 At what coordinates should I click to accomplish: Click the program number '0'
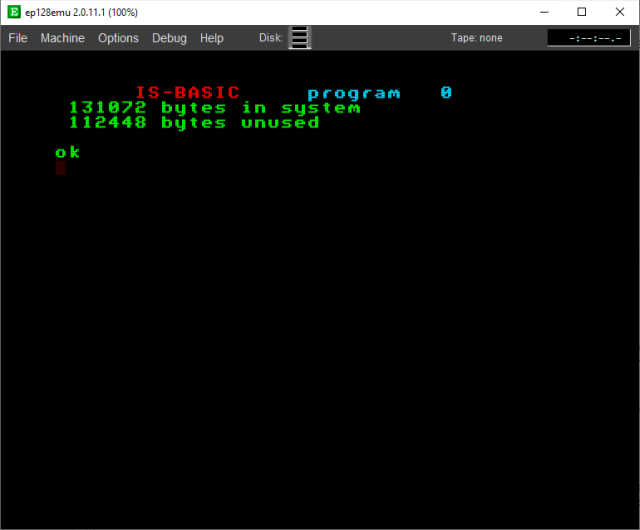coord(446,93)
